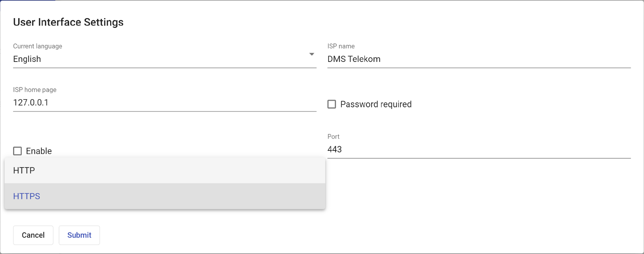This screenshot has height=254, width=644.
Task: Select the HTTPS protocol option
Action: (27, 196)
